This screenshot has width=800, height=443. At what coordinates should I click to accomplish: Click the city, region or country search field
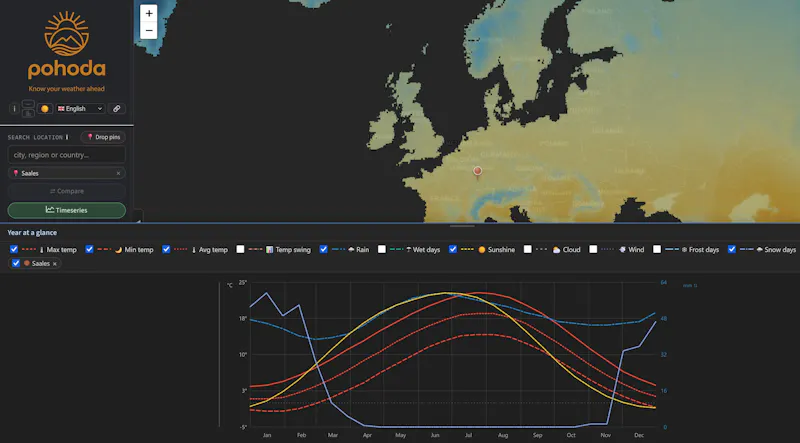[66, 155]
